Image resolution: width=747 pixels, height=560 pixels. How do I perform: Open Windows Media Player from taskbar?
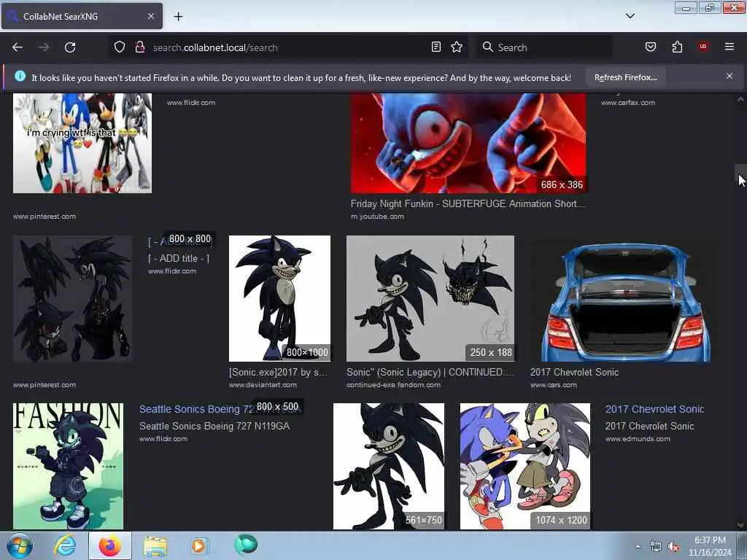coord(199,545)
